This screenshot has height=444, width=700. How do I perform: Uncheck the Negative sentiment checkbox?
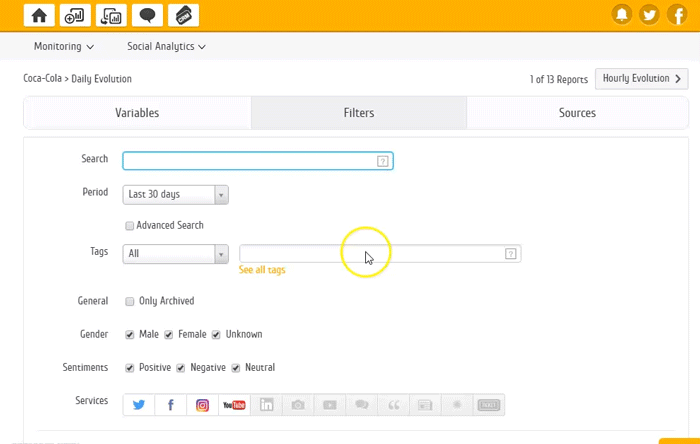pyautogui.click(x=181, y=368)
